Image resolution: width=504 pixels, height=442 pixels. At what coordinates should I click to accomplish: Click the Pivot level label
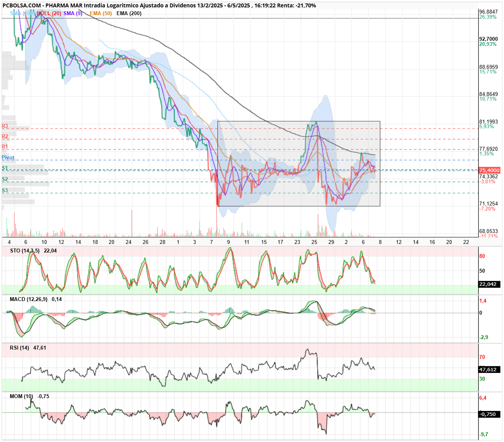8,158
